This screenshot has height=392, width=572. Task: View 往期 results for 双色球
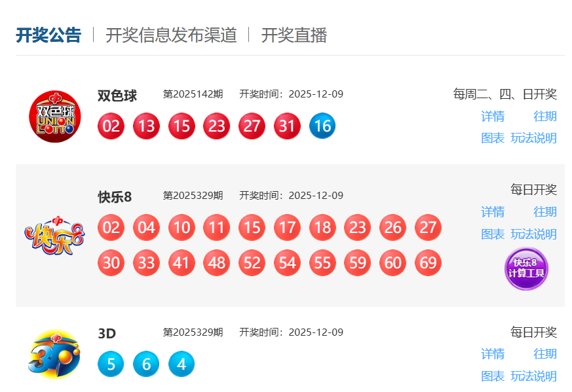(x=545, y=116)
